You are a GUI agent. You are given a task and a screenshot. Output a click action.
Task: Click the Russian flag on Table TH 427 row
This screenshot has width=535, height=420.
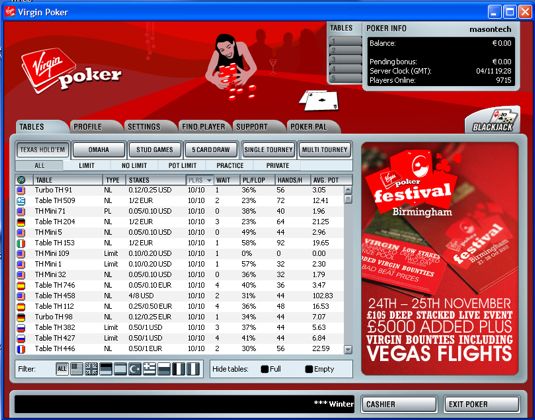coord(21,338)
